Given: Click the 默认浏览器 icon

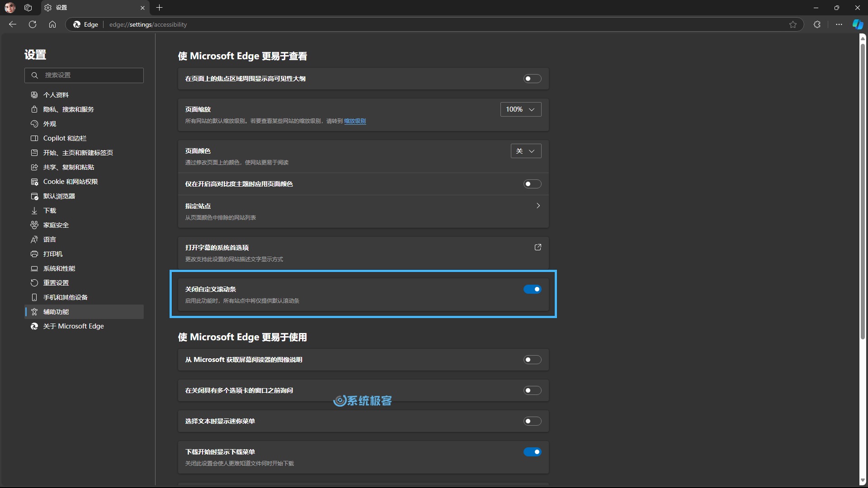Looking at the screenshot, I should pyautogui.click(x=34, y=196).
